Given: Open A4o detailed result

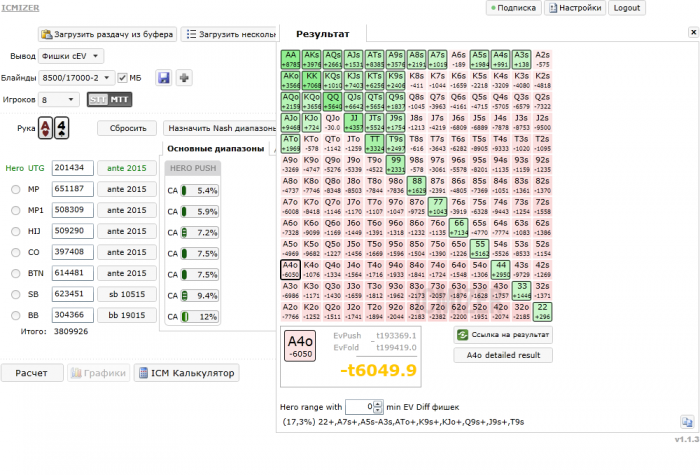Looking at the screenshot, I should 503,355.
